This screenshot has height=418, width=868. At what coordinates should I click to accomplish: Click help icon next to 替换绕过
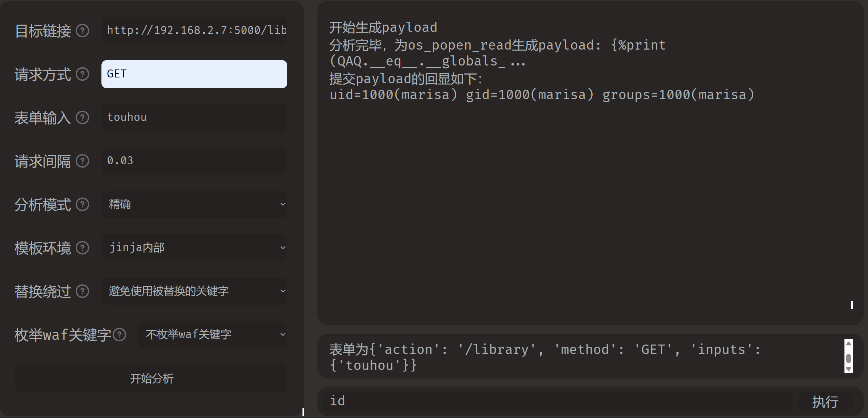pyautogui.click(x=82, y=291)
